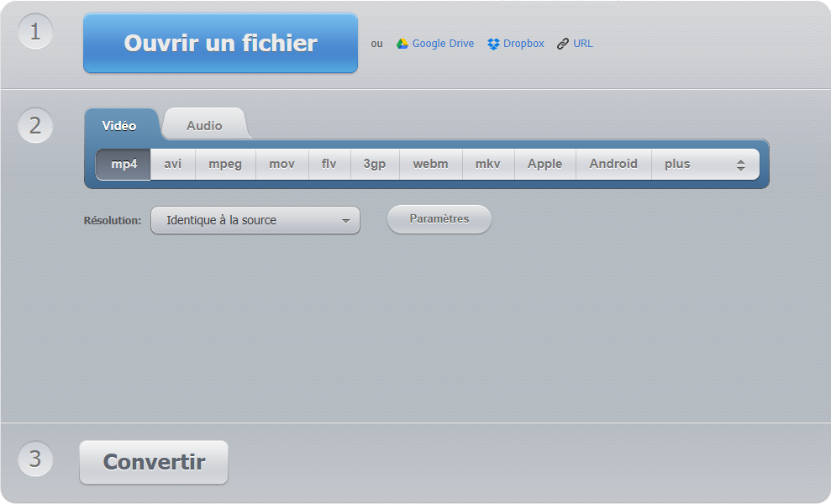This screenshot has height=504, width=831.
Task: Open a file from Dropbox
Action: 515,43
